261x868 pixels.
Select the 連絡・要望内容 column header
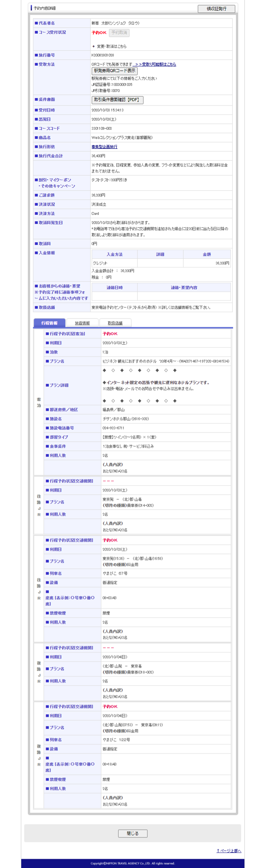[184, 287]
